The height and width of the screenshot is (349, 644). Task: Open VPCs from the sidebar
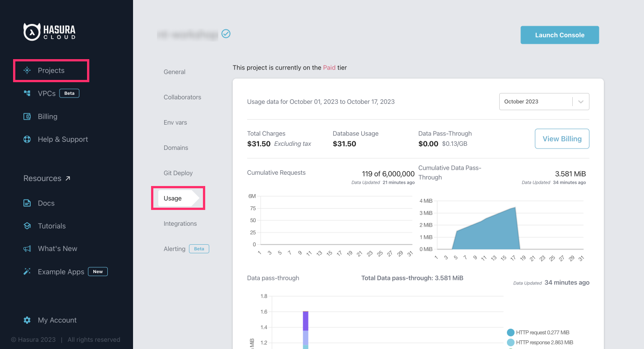tap(47, 93)
